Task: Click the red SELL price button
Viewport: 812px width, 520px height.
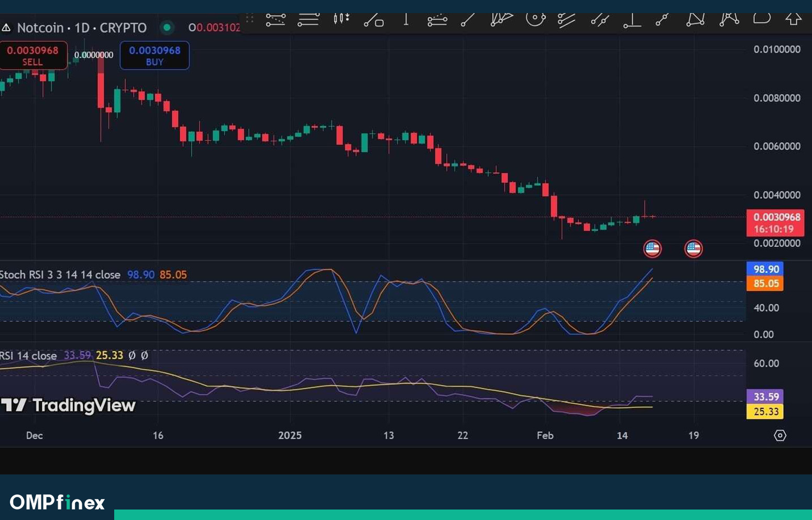Action: 33,56
